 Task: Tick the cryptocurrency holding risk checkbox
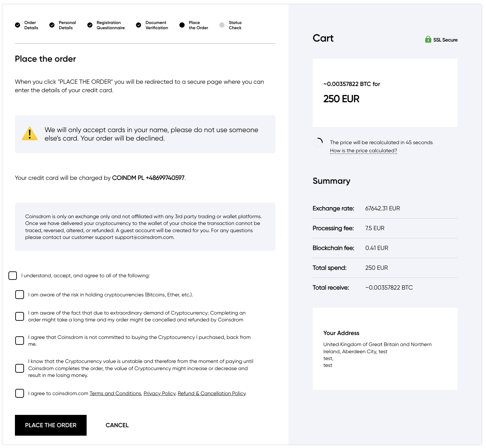coord(20,294)
